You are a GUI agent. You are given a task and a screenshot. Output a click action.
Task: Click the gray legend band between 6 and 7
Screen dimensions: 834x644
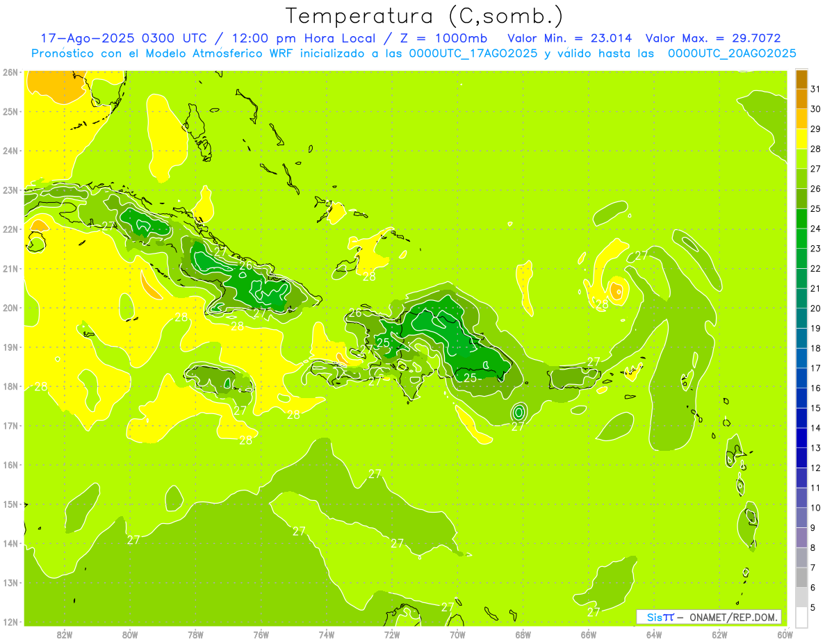[801, 578]
